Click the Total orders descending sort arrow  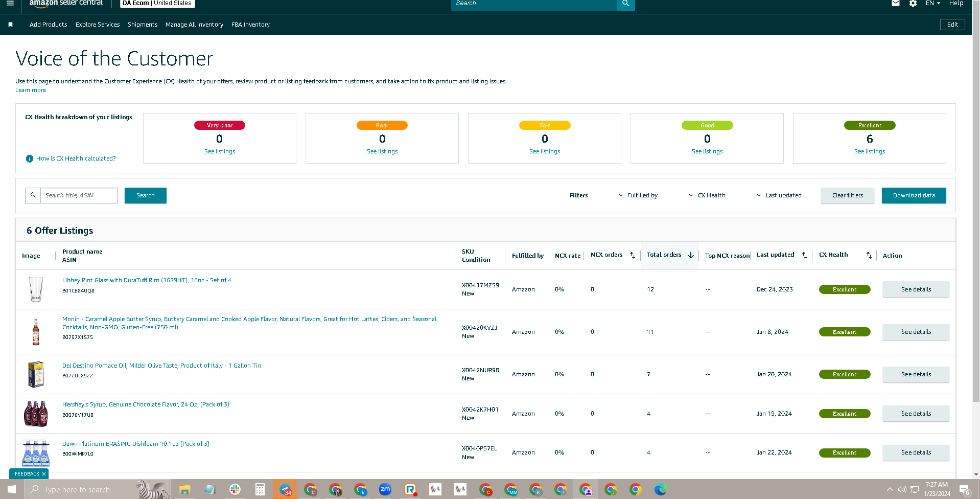691,255
